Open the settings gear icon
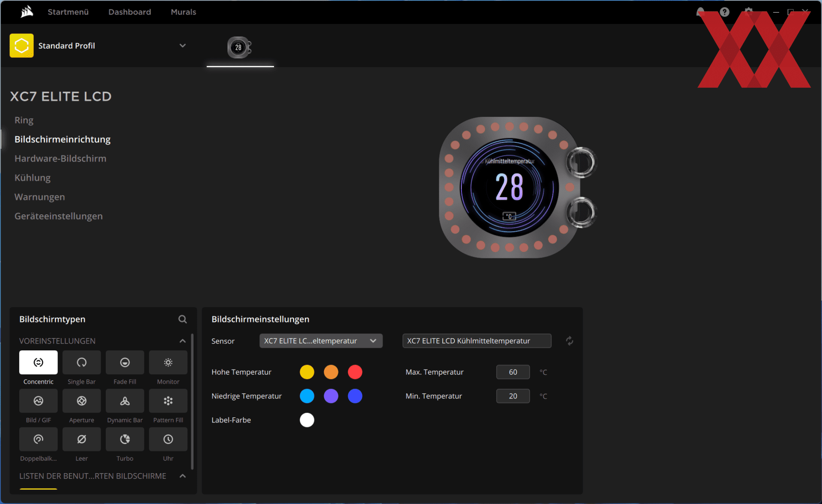Viewport: 822px width, 504px height. click(x=748, y=12)
